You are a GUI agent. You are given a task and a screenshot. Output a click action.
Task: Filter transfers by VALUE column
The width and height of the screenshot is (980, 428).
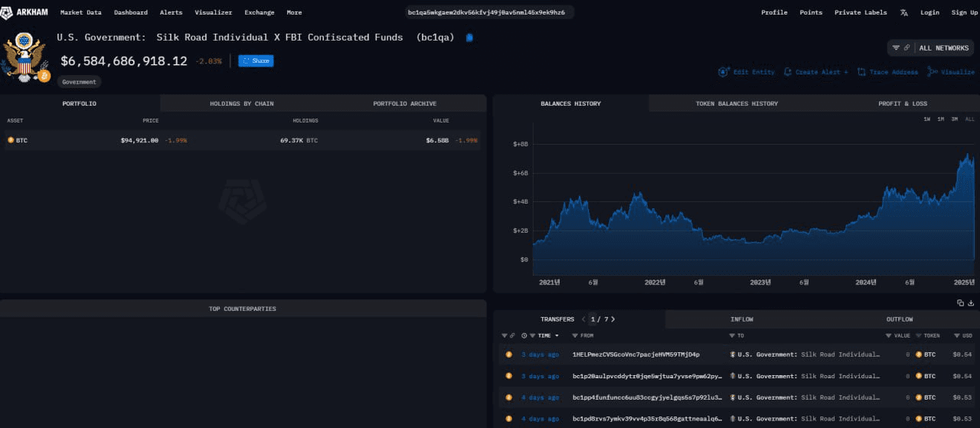(x=889, y=335)
